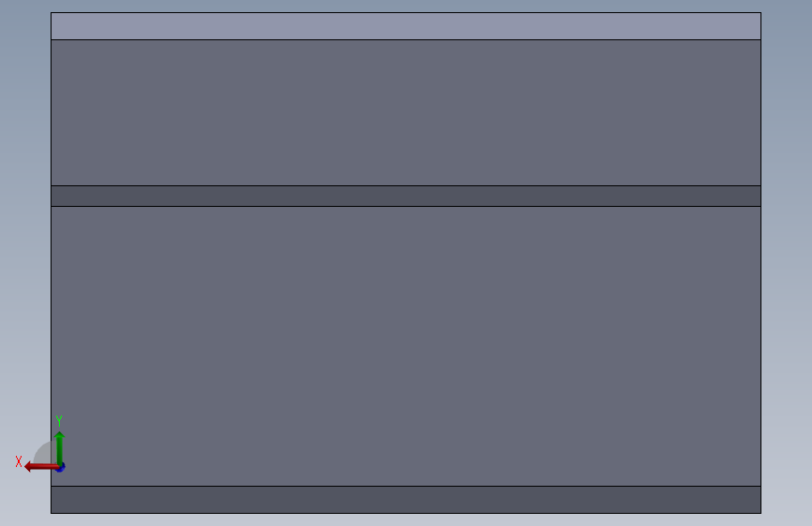Select the large upper gray face
The image size is (812, 526).
click(x=406, y=112)
